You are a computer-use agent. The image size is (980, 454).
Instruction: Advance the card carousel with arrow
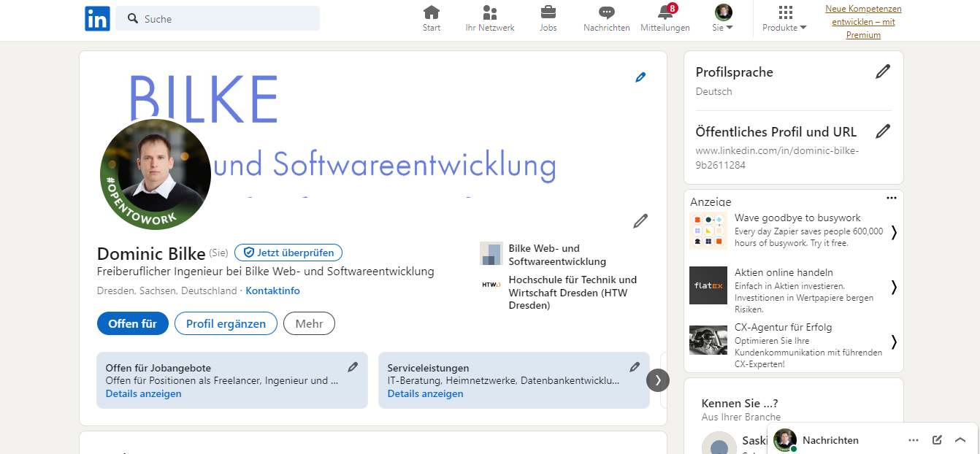pos(658,380)
